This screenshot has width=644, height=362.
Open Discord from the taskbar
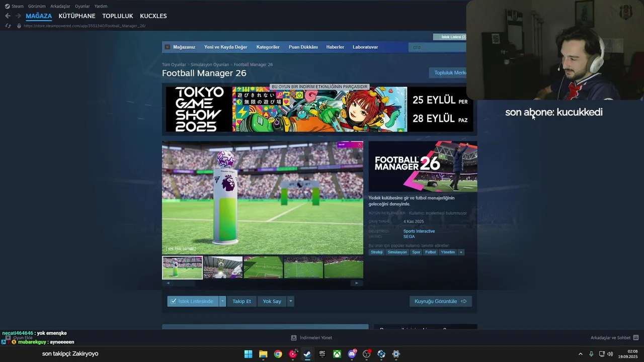pos(352,354)
